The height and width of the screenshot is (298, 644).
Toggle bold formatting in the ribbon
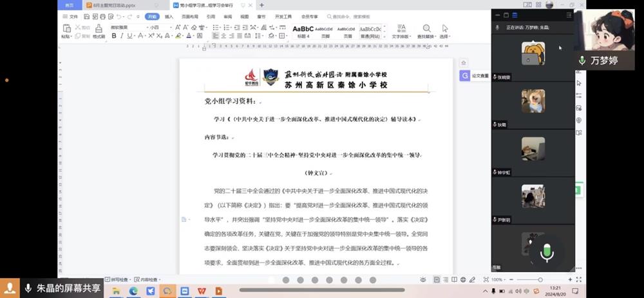point(114,36)
